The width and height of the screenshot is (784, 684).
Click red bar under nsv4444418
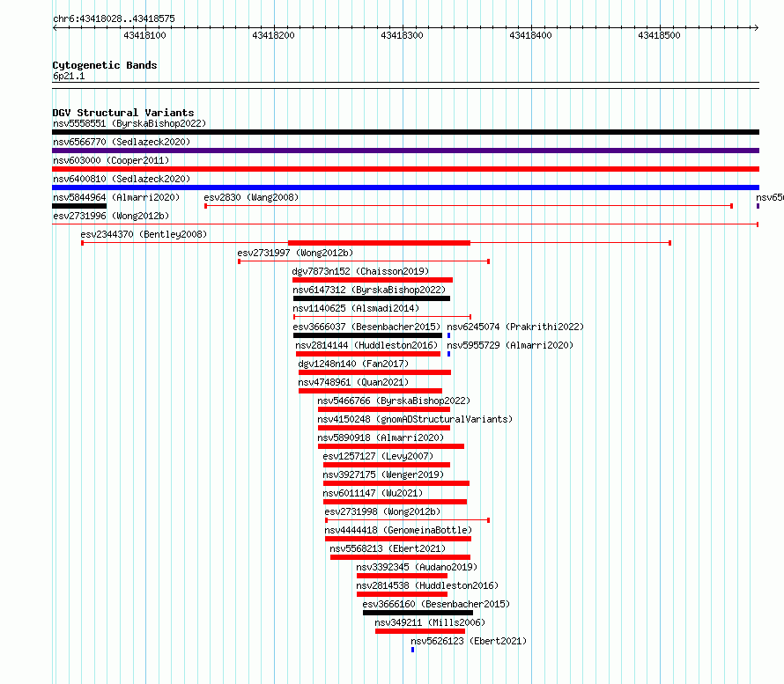tap(398, 539)
